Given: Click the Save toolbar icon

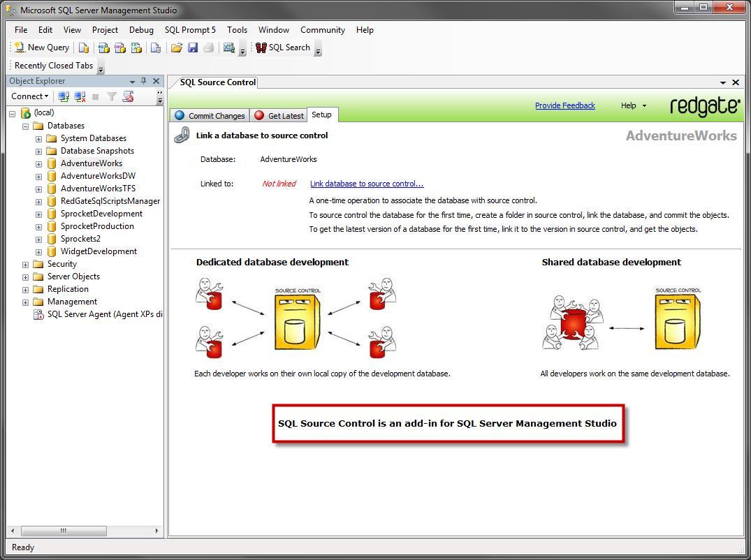Looking at the screenshot, I should click(x=193, y=47).
